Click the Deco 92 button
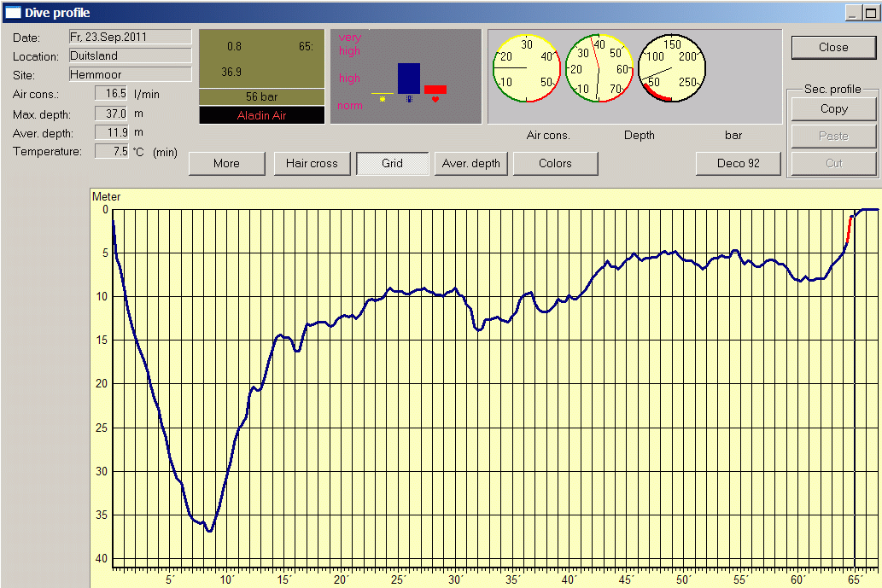882x588 pixels. coord(738,164)
